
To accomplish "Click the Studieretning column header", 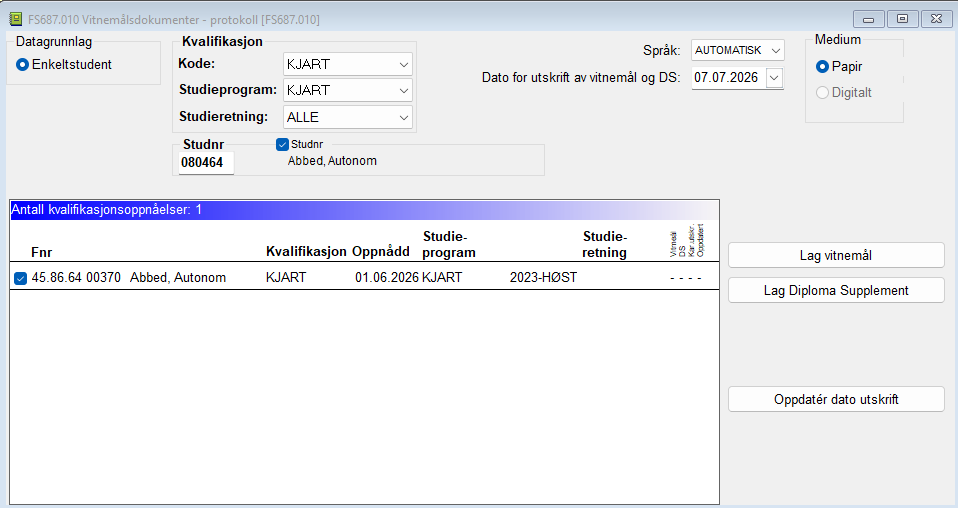I will pos(604,245).
